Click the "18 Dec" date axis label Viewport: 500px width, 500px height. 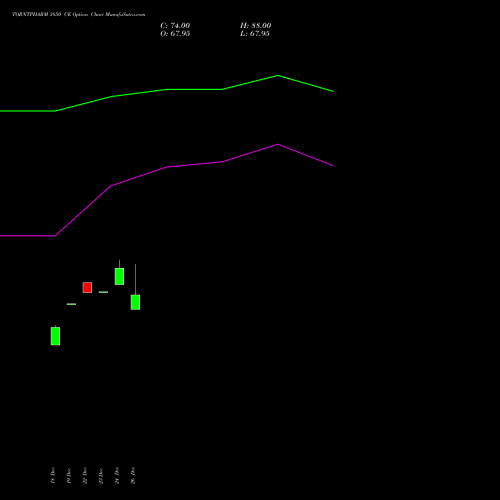click(x=53, y=475)
